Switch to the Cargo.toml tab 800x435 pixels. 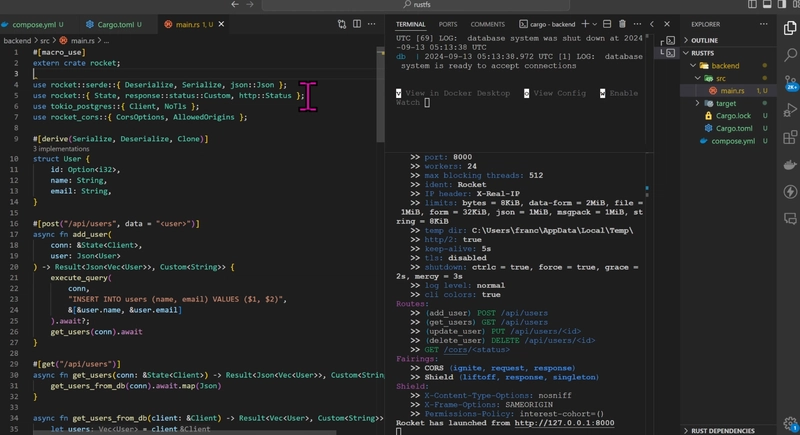(118, 24)
